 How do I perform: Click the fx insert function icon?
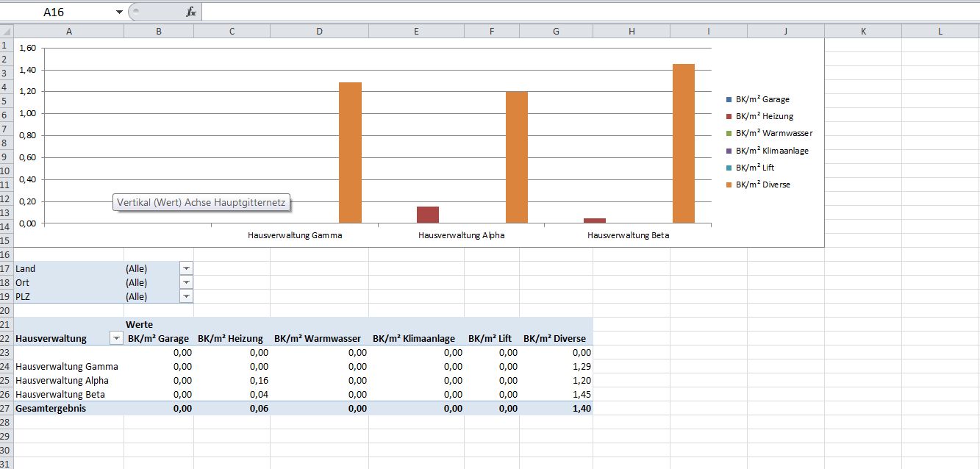point(191,12)
